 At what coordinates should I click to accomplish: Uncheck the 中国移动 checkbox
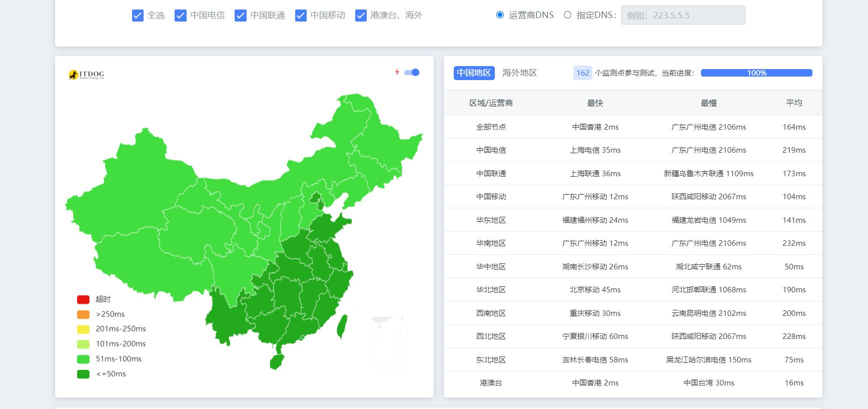pyautogui.click(x=301, y=16)
